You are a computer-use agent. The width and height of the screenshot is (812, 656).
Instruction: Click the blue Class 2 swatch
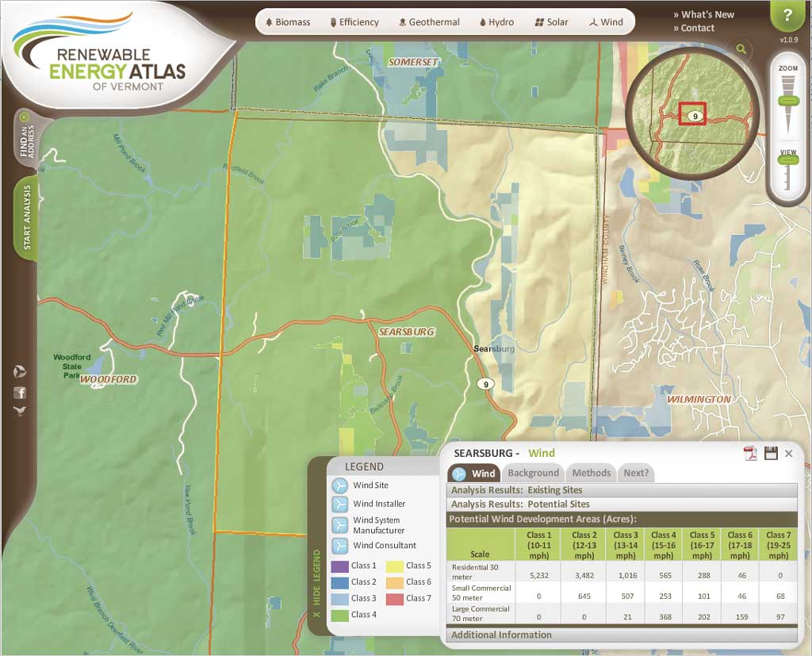point(339,582)
